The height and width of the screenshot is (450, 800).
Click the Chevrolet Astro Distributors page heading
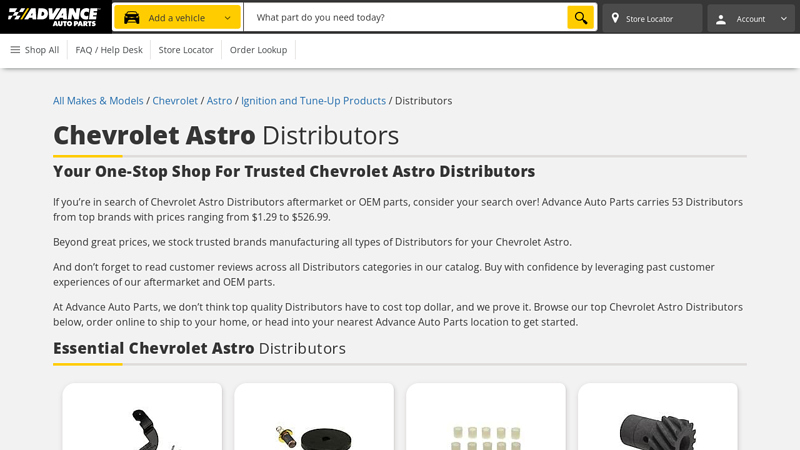point(226,135)
